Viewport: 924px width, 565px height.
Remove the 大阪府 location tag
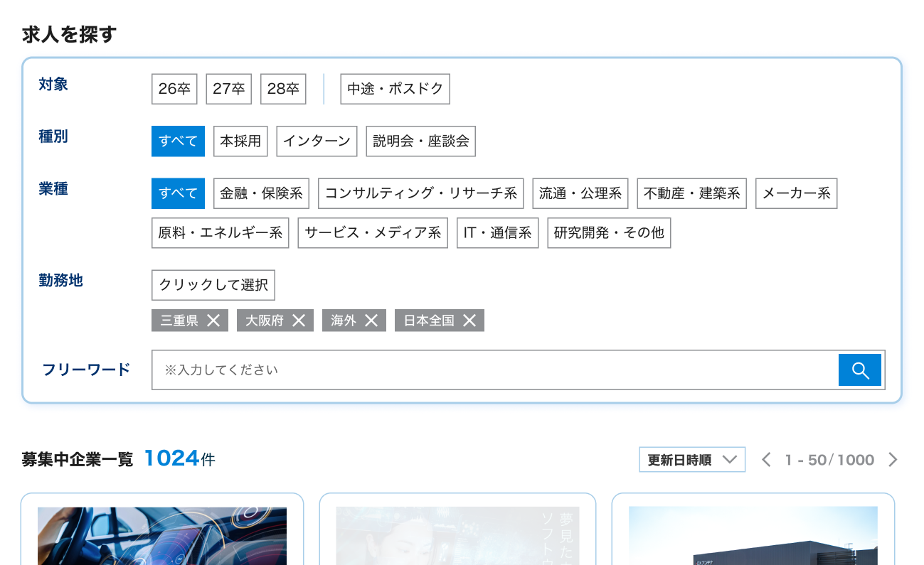click(299, 321)
